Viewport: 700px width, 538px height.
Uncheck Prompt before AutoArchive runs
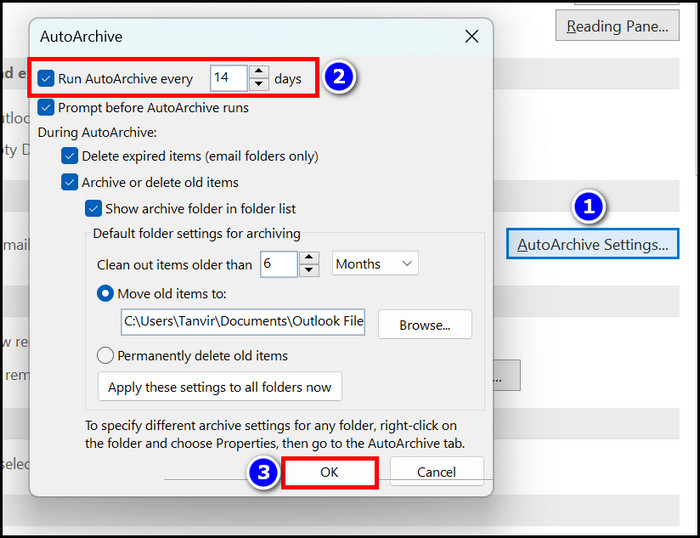point(46,108)
